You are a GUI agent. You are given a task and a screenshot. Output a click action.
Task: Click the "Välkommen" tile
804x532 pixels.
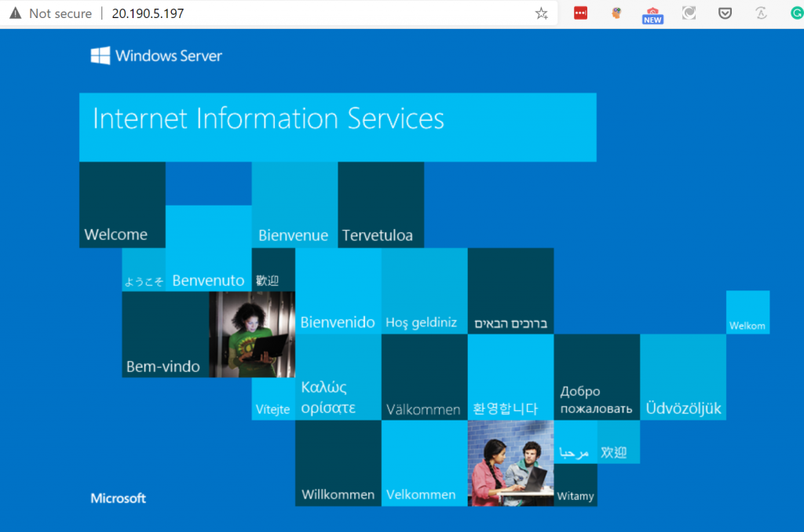pyautogui.click(x=425, y=377)
